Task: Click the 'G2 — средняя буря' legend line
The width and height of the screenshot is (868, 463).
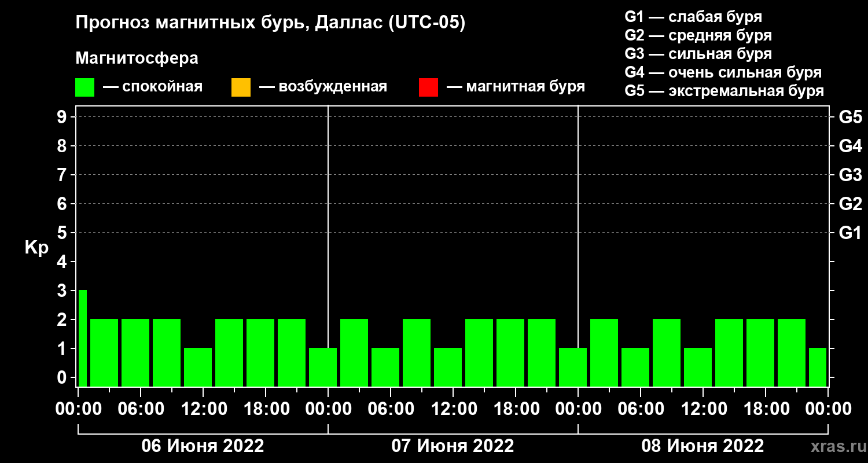Action: (698, 35)
